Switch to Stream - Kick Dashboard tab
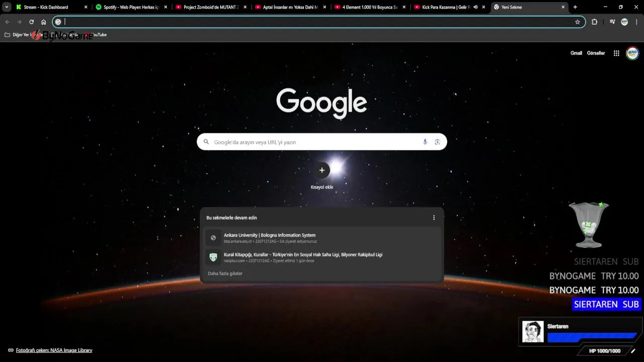The image size is (644, 362). pos(52,7)
